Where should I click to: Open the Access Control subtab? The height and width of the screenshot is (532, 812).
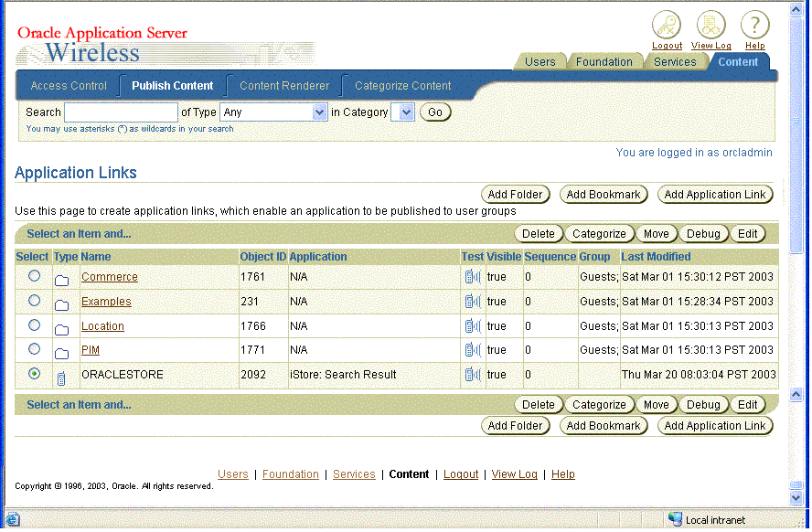(x=69, y=86)
